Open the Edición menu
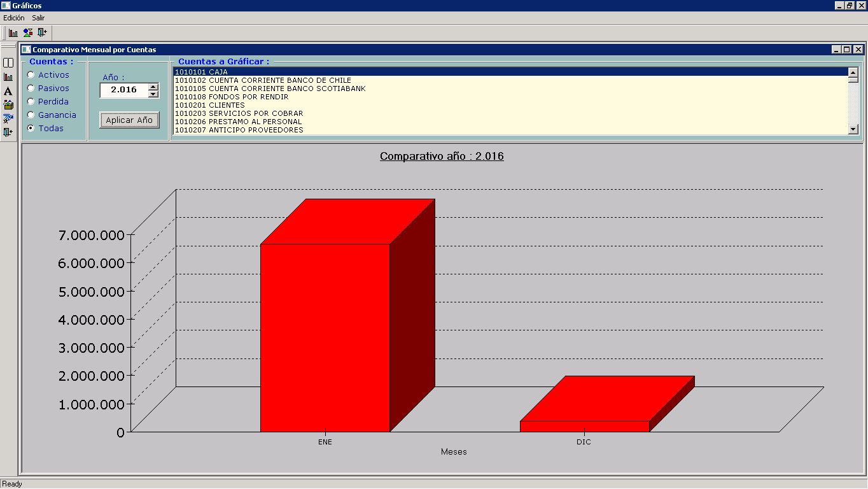Image resolution: width=868 pixels, height=489 pixels. point(14,18)
